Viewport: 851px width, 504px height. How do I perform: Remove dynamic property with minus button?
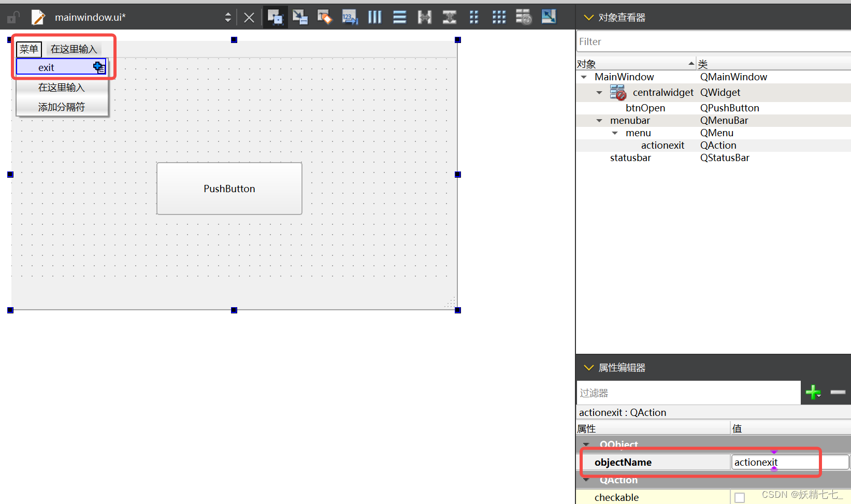coord(838,393)
